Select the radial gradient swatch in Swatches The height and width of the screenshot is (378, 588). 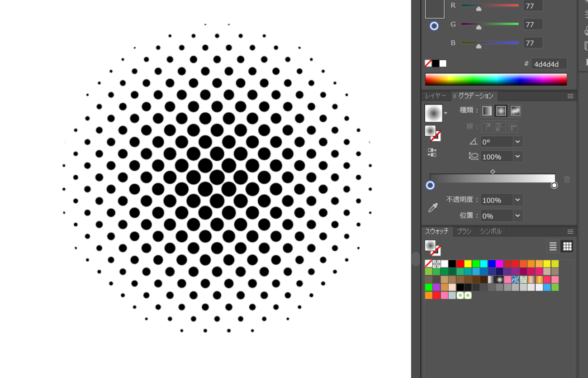[500, 280]
